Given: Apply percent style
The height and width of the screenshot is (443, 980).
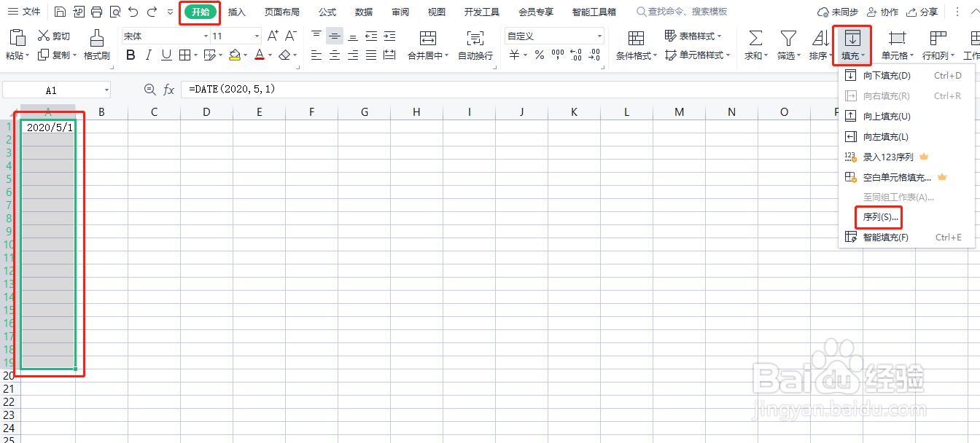Looking at the screenshot, I should 540,55.
